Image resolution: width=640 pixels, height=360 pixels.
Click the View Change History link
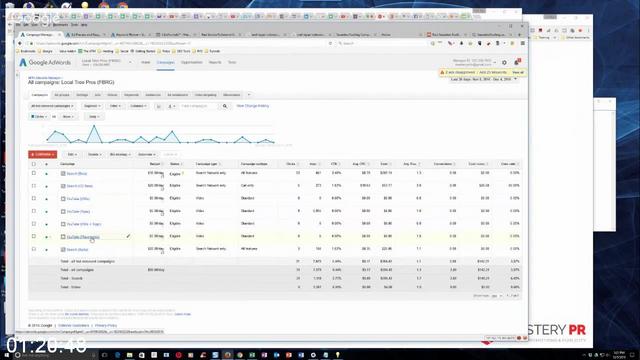tap(253, 106)
